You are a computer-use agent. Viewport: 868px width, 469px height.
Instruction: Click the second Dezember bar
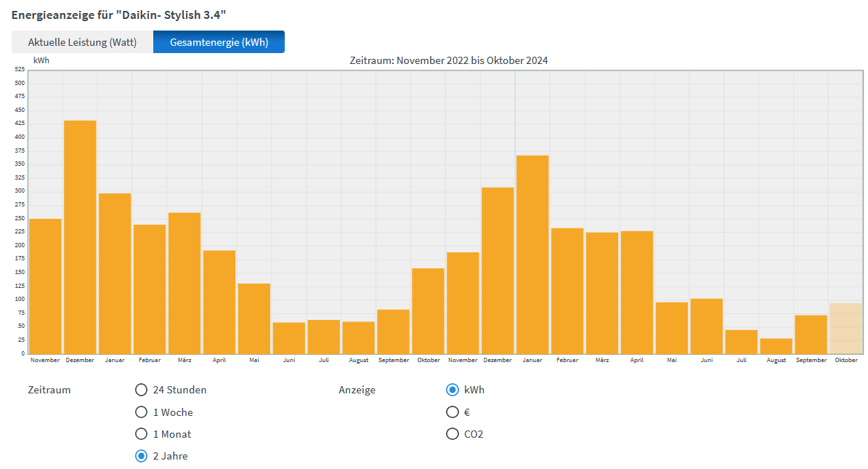[x=498, y=270]
